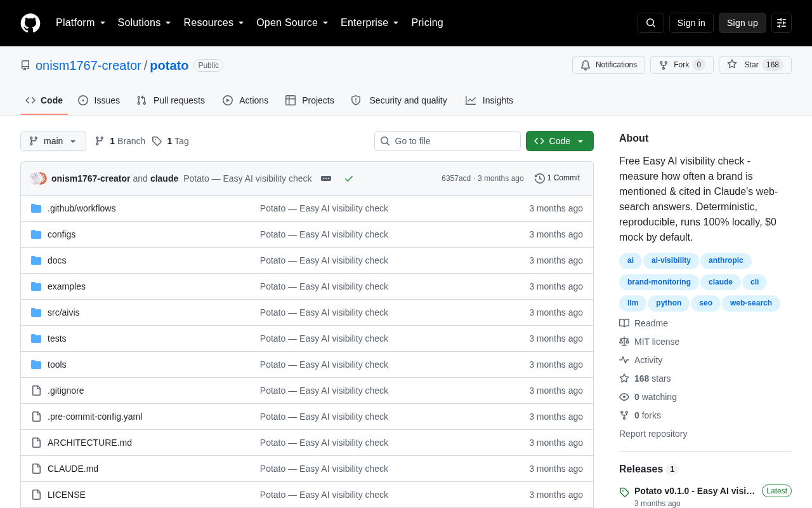Click the anthropic topic tag

click(726, 261)
